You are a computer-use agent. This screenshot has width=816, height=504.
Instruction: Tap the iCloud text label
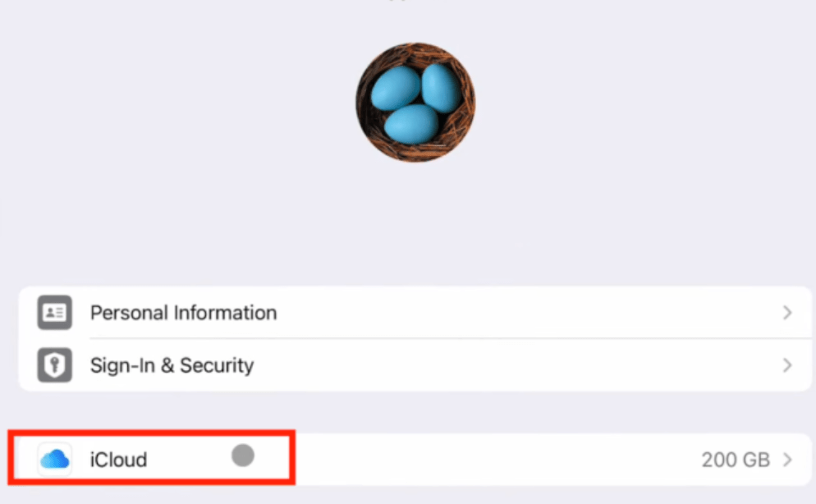(x=119, y=460)
